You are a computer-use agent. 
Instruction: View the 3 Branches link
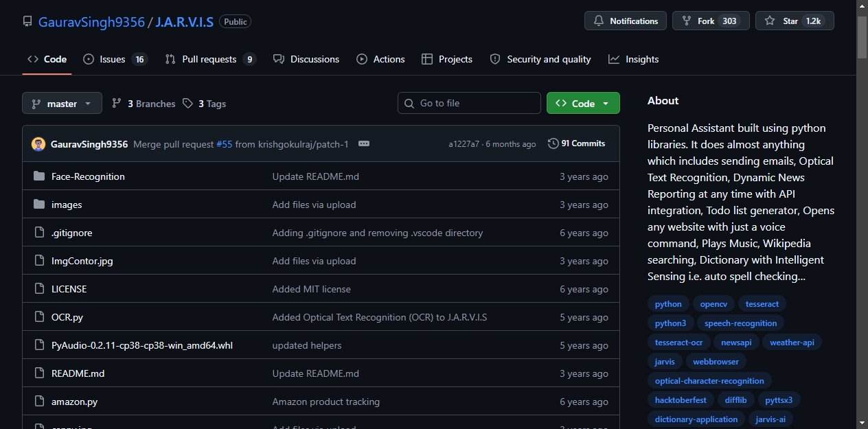[144, 104]
